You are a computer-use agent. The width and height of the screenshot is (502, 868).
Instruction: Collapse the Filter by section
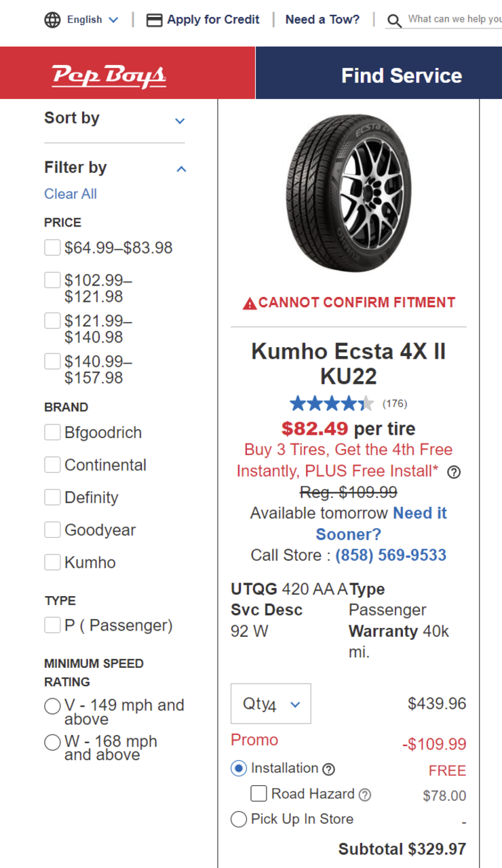point(181,169)
